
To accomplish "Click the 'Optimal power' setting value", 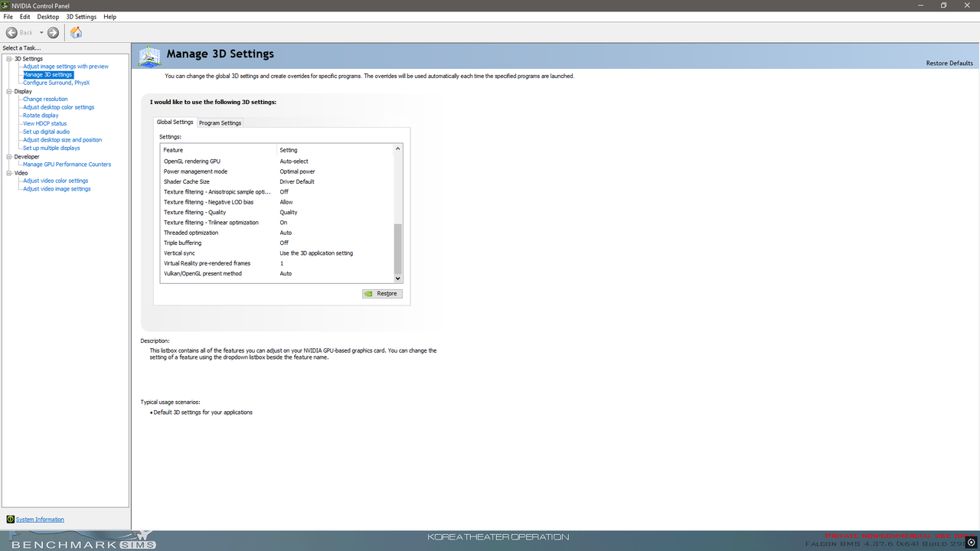I will (297, 171).
